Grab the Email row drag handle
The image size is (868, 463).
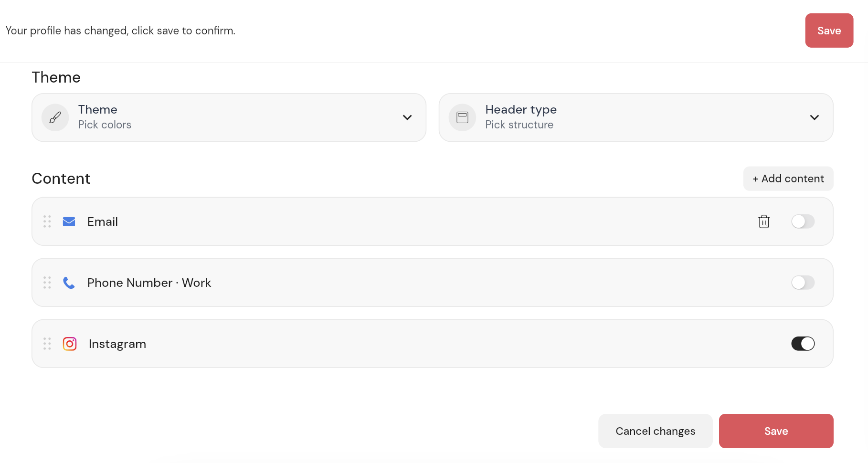point(47,221)
